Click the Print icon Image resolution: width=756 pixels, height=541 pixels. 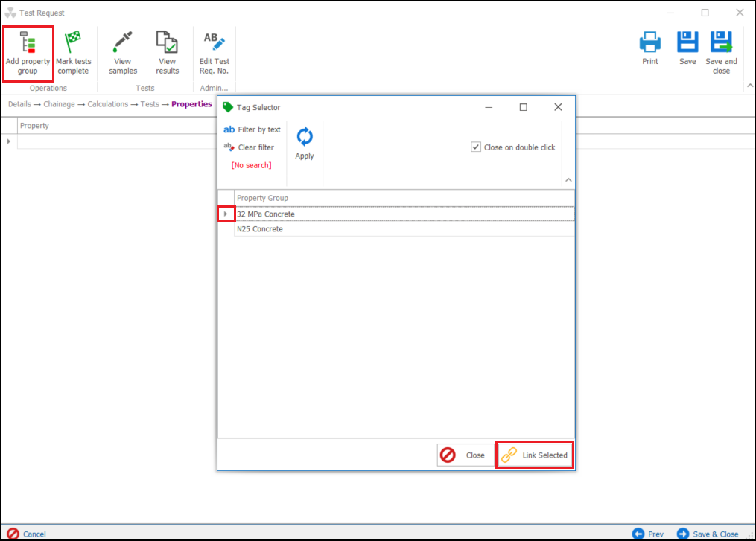point(650,42)
